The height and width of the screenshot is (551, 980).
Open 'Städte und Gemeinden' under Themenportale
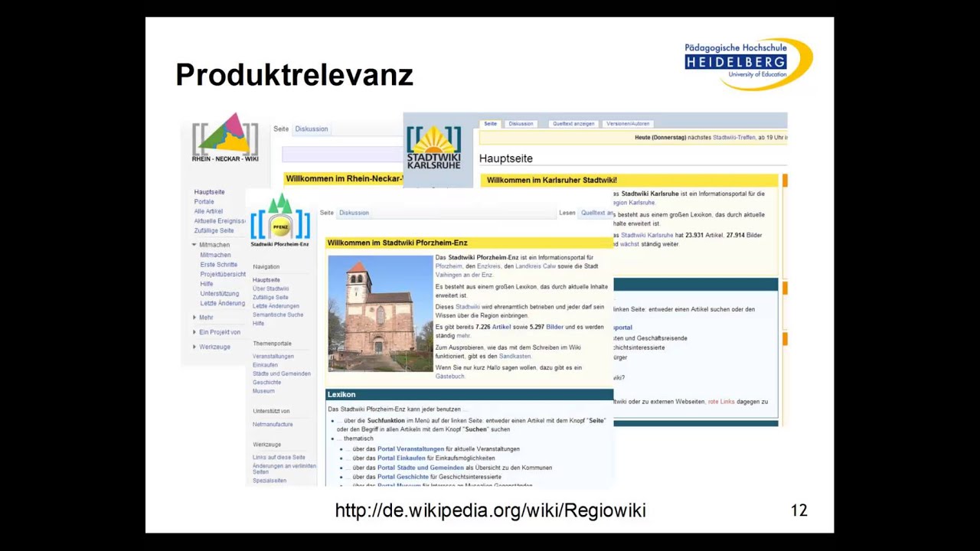[282, 373]
